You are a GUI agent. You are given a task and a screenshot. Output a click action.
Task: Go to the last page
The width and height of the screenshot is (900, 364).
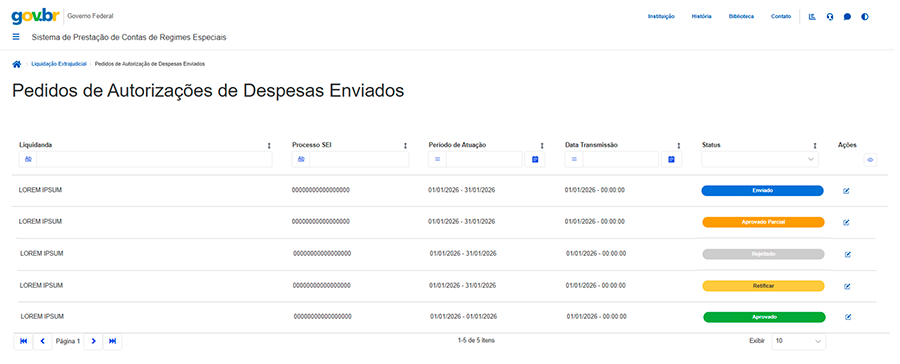[x=112, y=341]
